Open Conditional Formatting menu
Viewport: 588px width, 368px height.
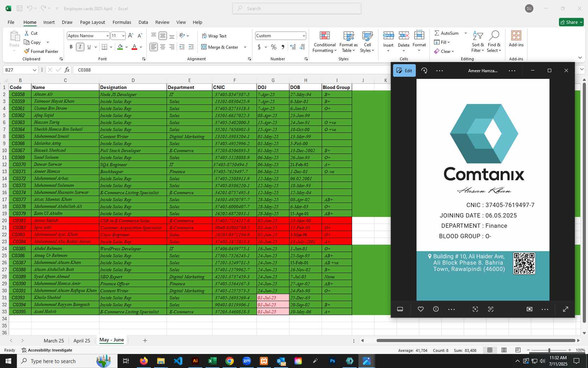point(324,42)
